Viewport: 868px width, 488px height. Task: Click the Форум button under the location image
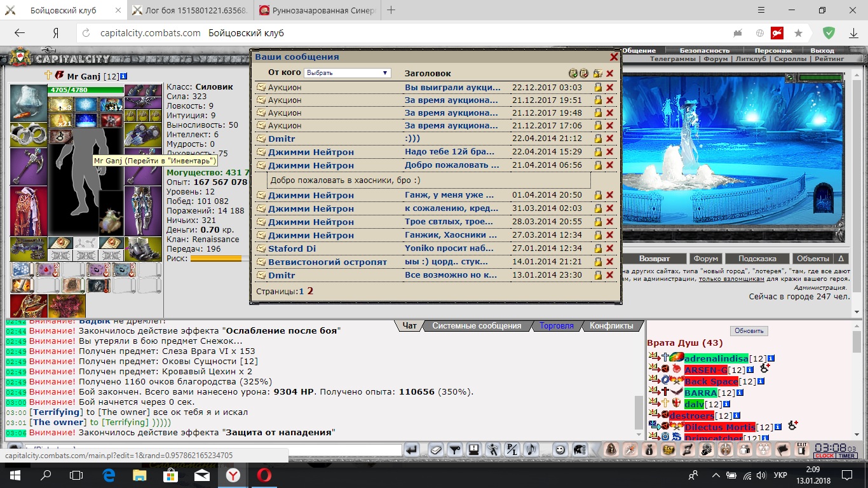[706, 259]
